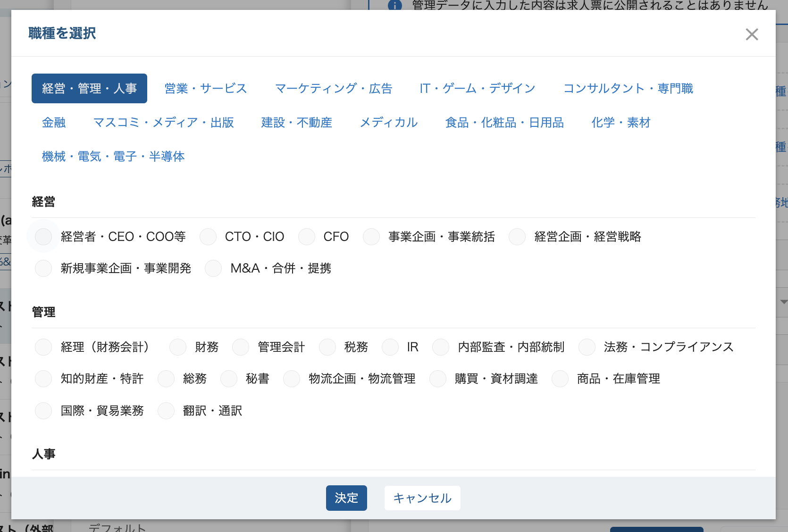This screenshot has width=788, height=532.
Task: Tick the CFO checkbox
Action: [307, 236]
